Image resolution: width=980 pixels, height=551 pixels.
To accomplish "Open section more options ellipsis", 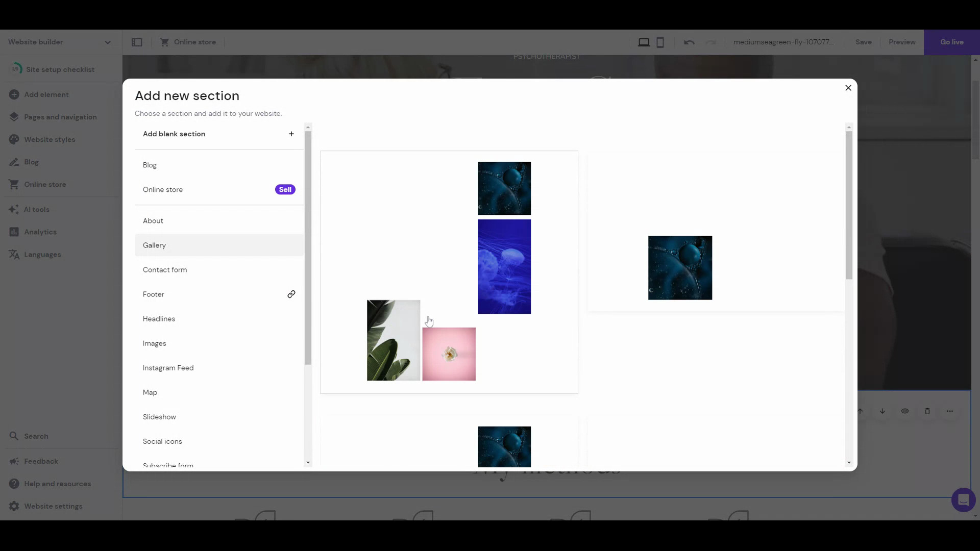I will pyautogui.click(x=949, y=411).
